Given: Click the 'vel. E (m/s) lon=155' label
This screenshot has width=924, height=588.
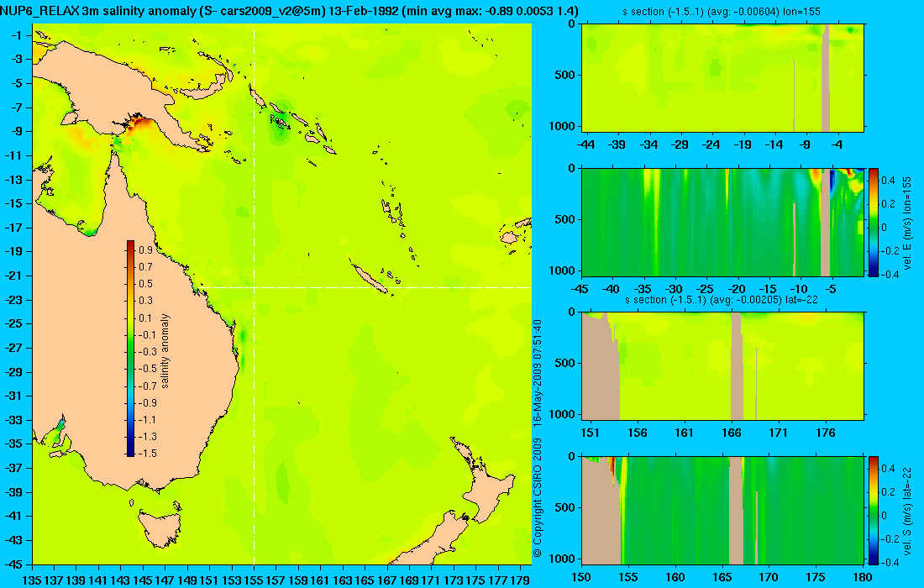Looking at the screenshot, I should pos(907,222).
